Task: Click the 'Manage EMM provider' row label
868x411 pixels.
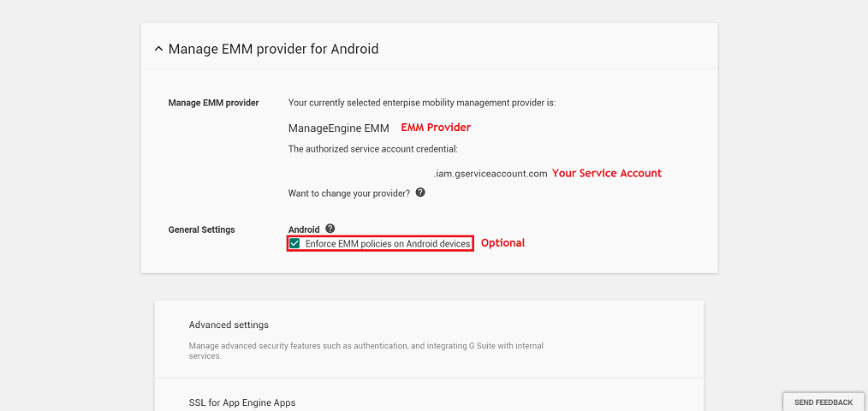Action: pos(213,103)
